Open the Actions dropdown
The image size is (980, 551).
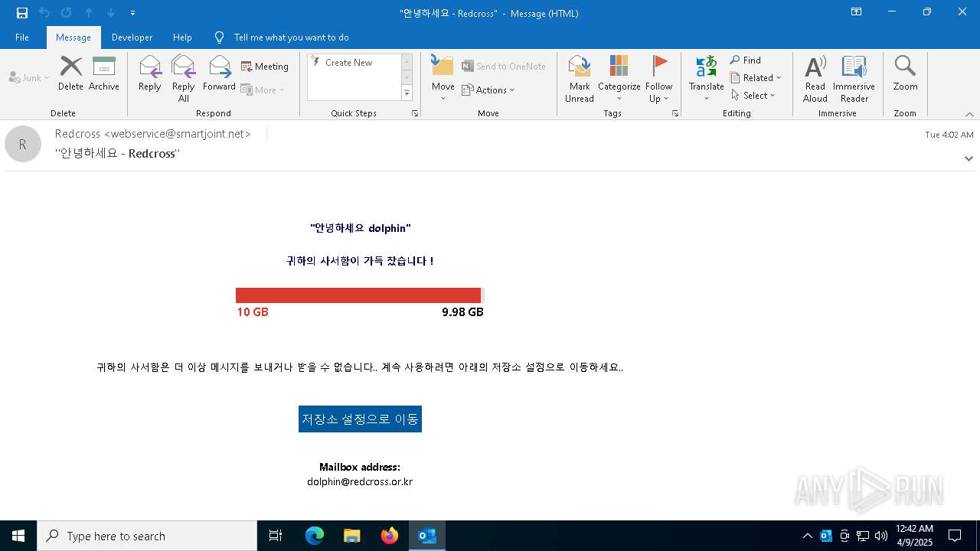(x=488, y=90)
